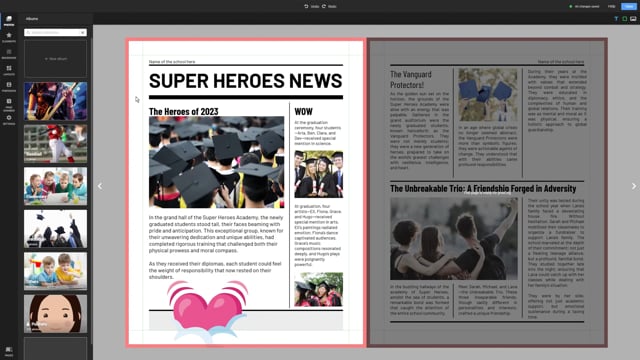The image size is (640, 360).
Task: Select 'The Unbreakable Trio' headline
Action: (483, 188)
